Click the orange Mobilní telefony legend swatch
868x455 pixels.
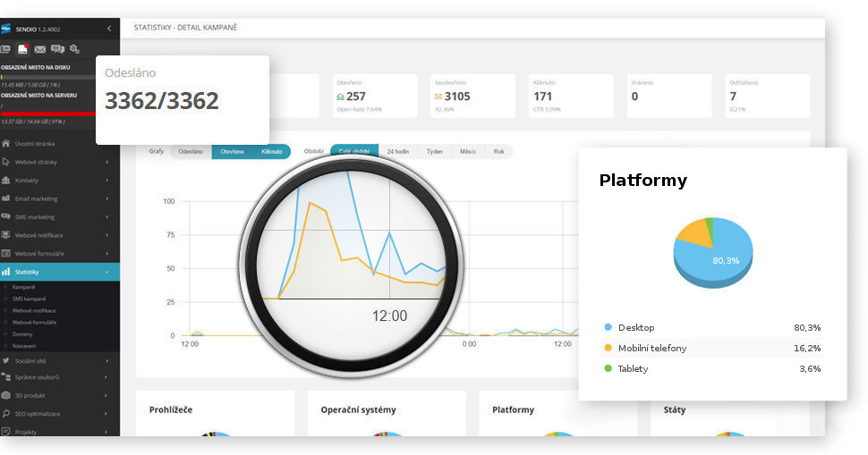coord(608,348)
